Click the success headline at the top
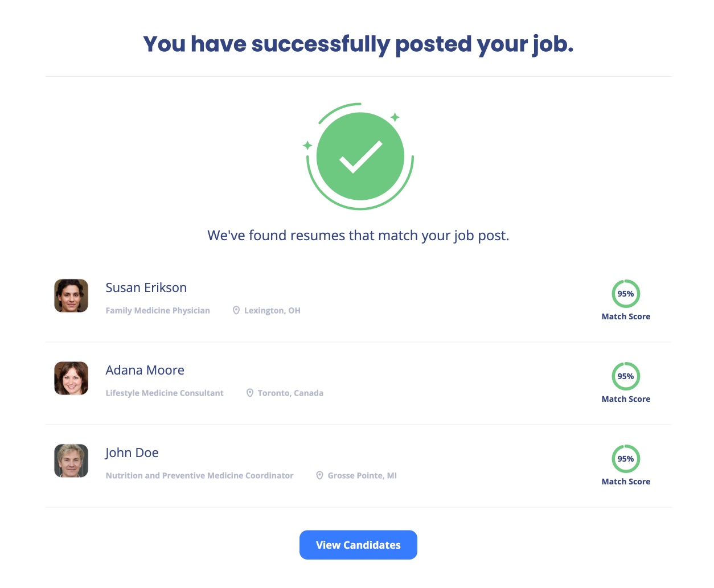The width and height of the screenshot is (714, 588). coord(358,43)
